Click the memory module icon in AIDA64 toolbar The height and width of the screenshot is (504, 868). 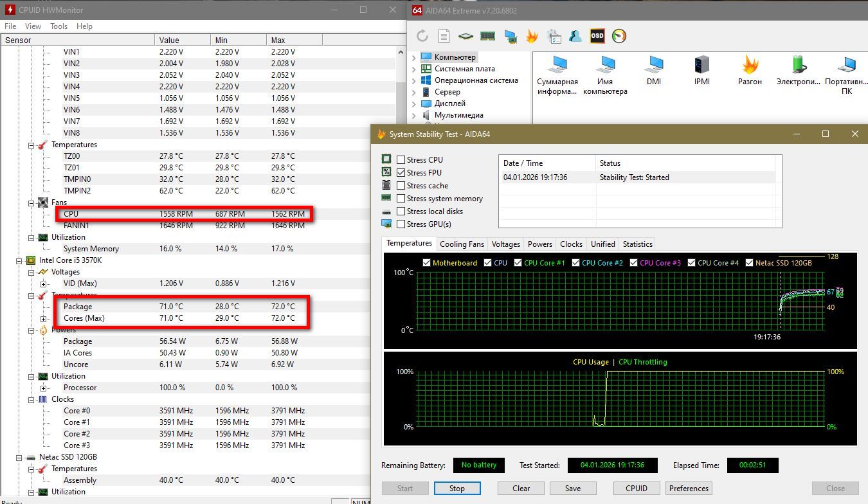487,36
